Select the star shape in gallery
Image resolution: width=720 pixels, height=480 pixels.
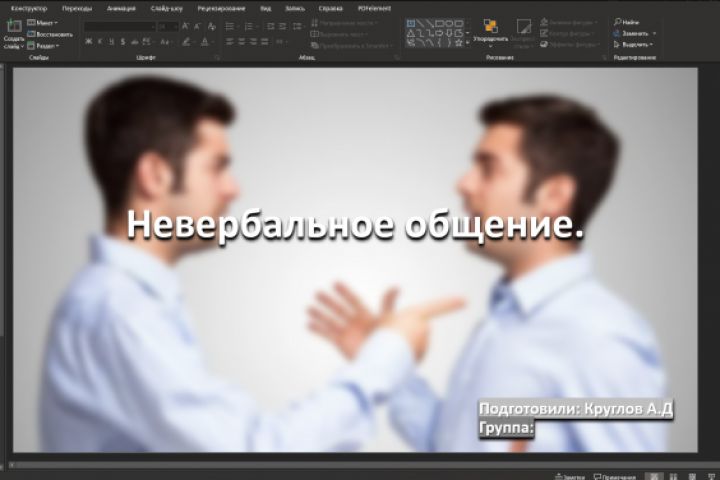pyautogui.click(x=458, y=43)
